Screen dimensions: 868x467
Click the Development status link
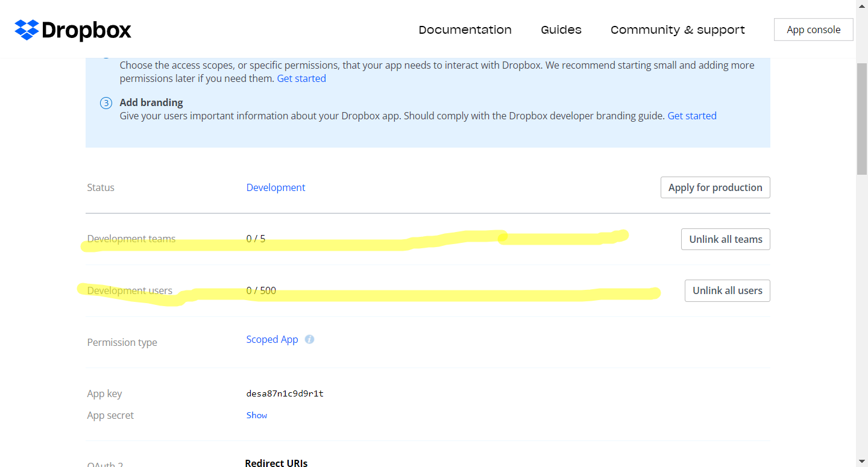click(275, 187)
